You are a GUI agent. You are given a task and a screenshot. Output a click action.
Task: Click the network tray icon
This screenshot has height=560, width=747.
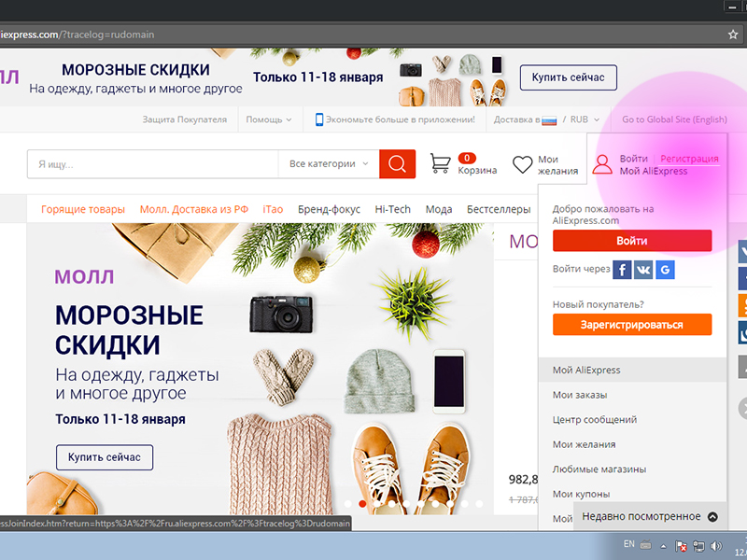pyautogui.click(x=698, y=546)
